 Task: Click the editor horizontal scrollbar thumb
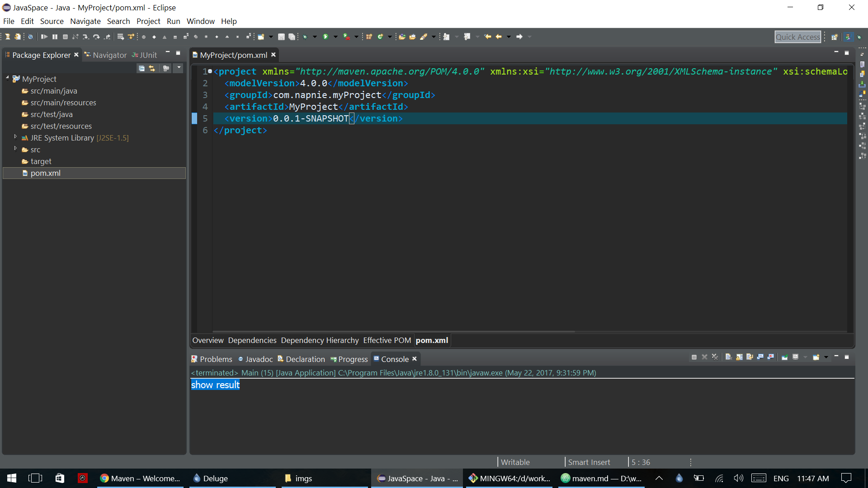tap(393, 332)
